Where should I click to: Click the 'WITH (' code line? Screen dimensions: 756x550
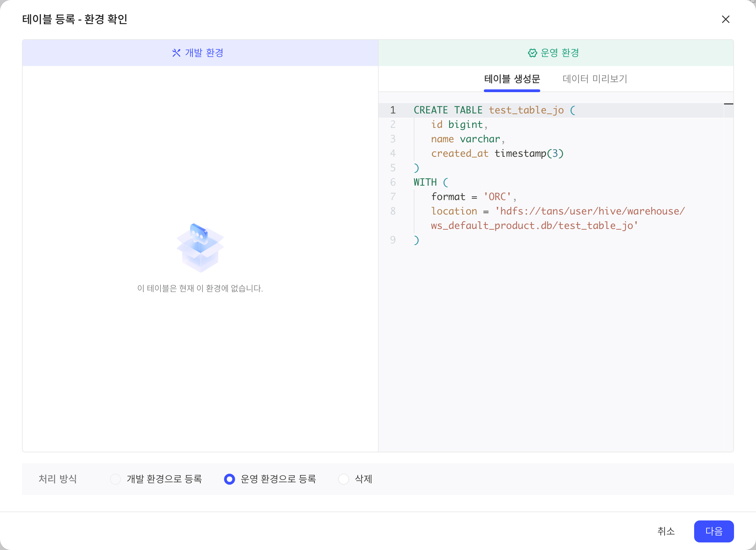(431, 182)
